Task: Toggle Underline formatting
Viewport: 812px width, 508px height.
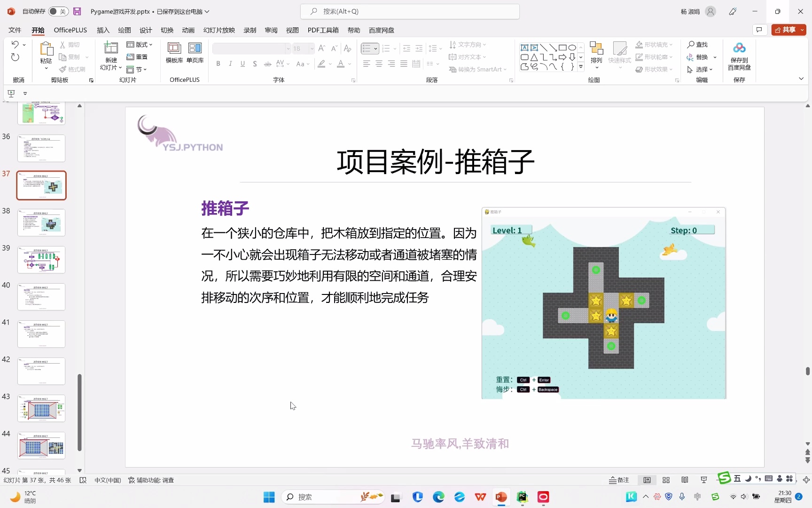Action: tap(242, 64)
